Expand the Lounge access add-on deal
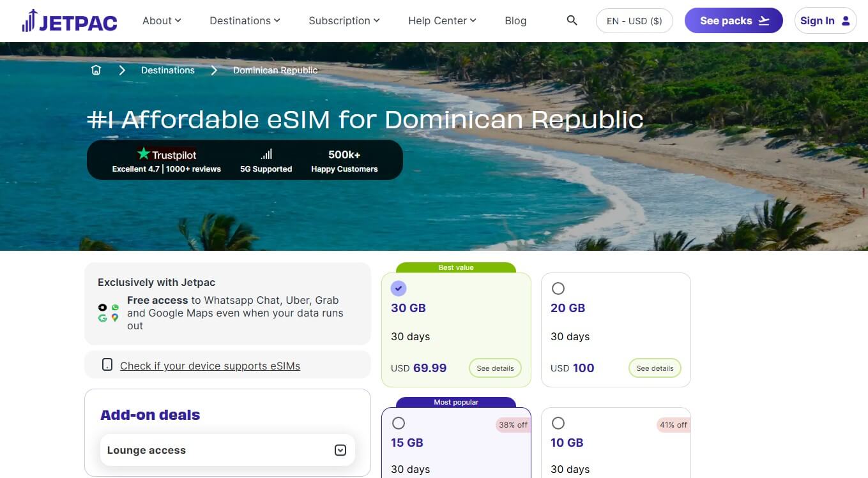The height and width of the screenshot is (478, 868). pos(340,450)
